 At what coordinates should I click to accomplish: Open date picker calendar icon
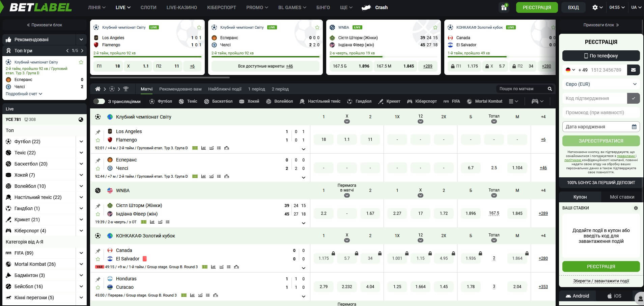pyautogui.click(x=634, y=127)
